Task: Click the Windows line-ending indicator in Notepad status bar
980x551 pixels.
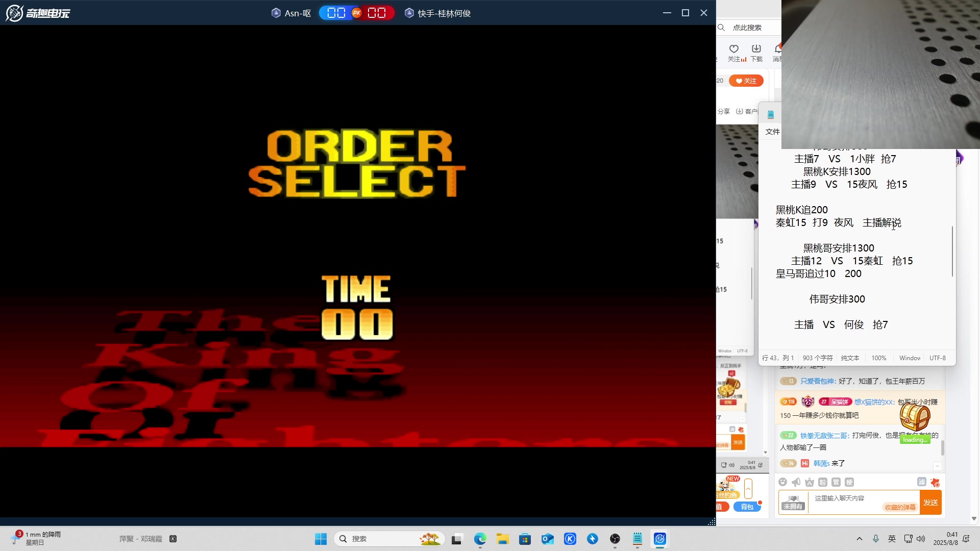Action: [x=910, y=358]
